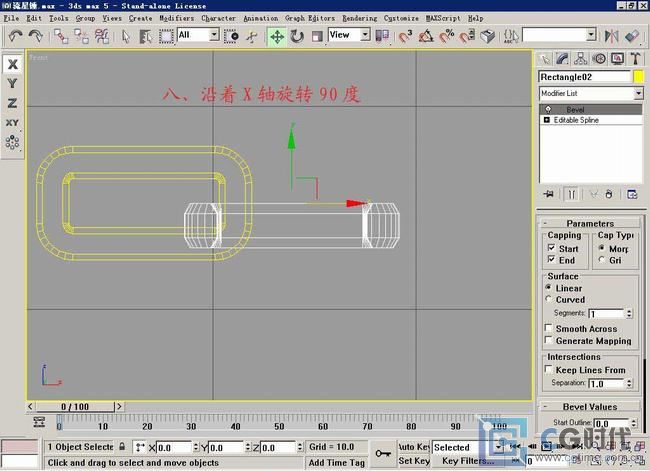Open the Selected key mode dropdown
This screenshot has height=471, width=650.
click(498, 447)
